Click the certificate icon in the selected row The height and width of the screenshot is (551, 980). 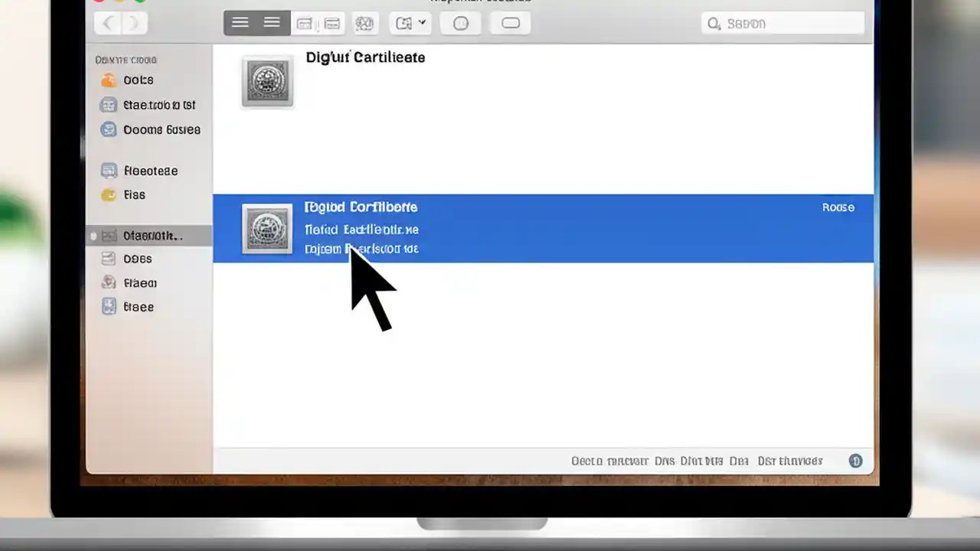pos(266,228)
